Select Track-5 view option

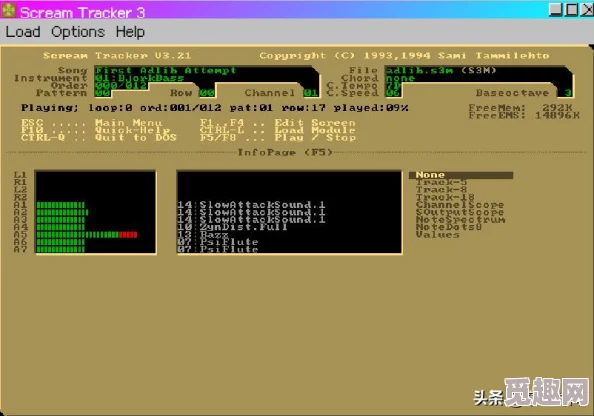point(441,183)
